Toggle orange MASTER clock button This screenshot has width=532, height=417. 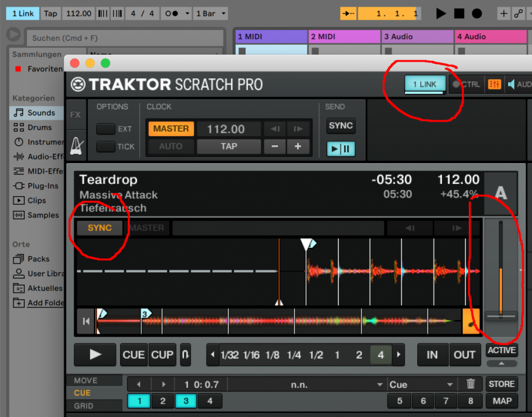[171, 129]
